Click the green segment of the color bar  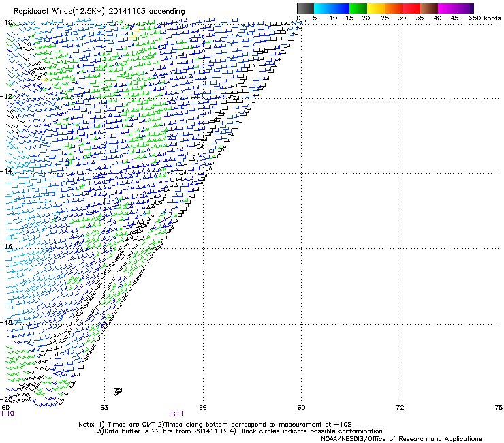pos(358,8)
